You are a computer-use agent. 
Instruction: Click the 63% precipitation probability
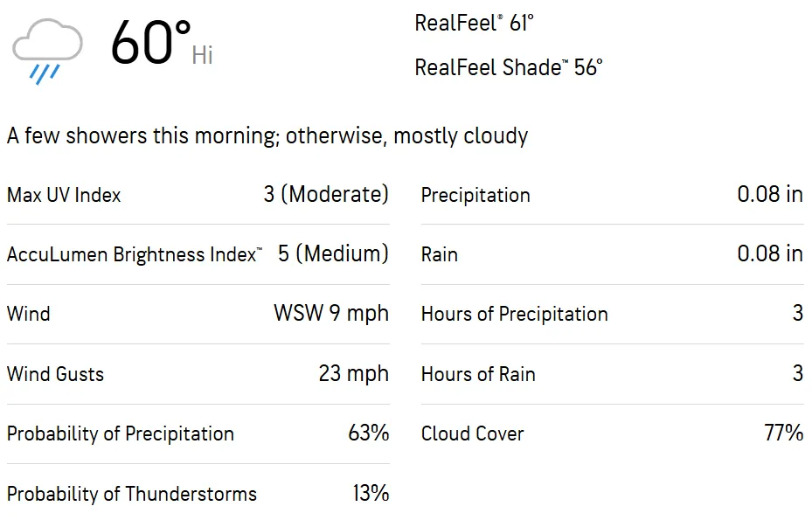tap(368, 433)
